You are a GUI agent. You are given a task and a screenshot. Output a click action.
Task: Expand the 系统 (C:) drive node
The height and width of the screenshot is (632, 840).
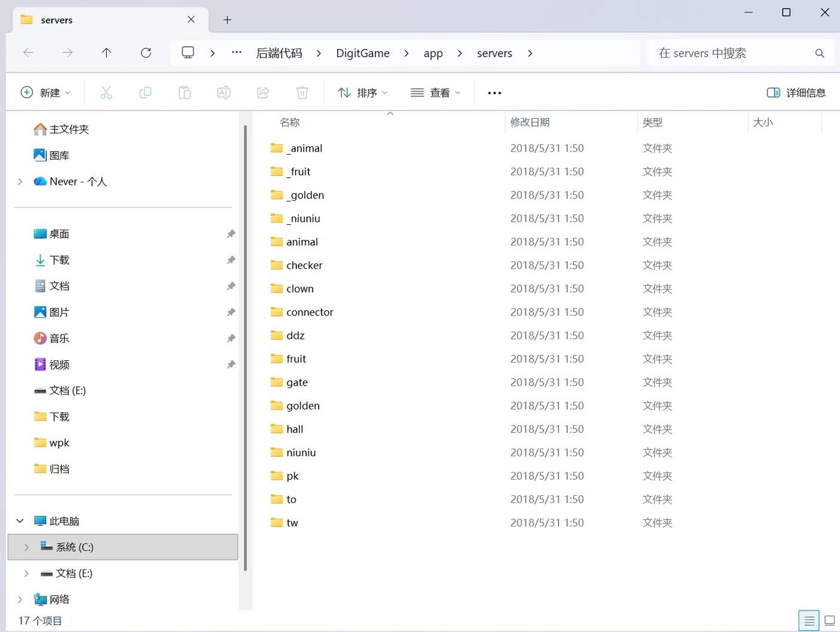[x=26, y=547]
